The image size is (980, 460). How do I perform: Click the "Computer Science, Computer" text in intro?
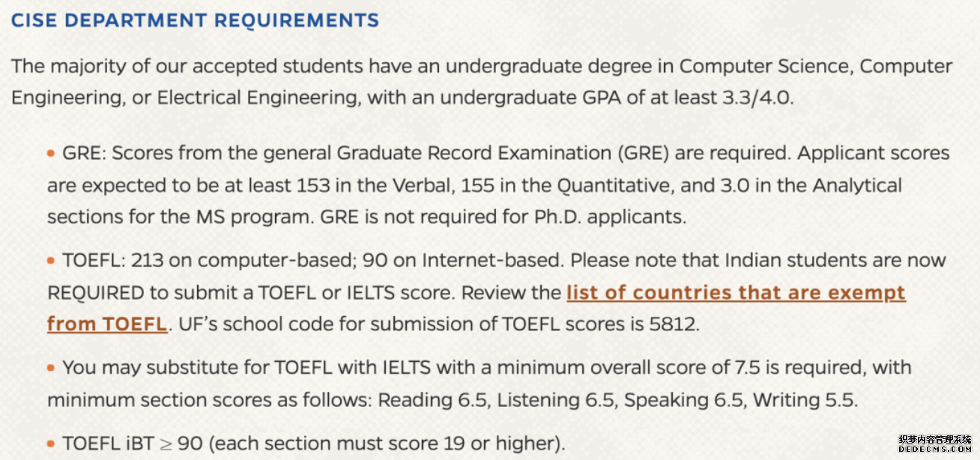[815, 66]
